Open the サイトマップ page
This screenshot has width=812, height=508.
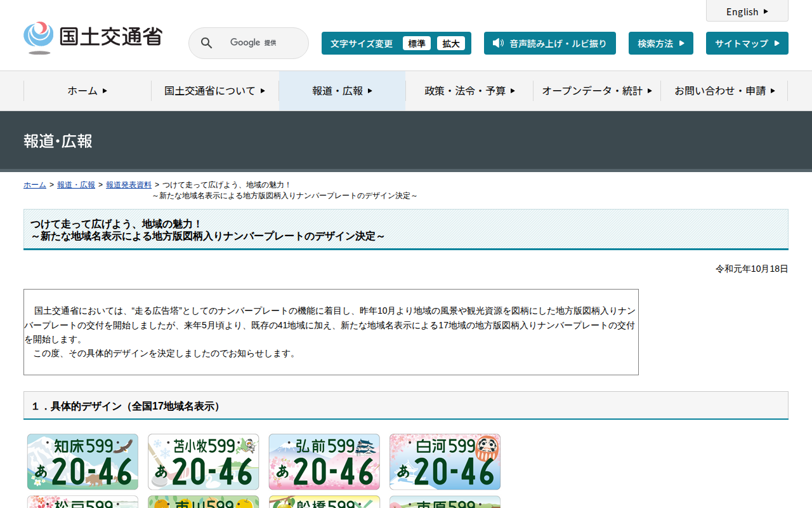[x=747, y=44]
